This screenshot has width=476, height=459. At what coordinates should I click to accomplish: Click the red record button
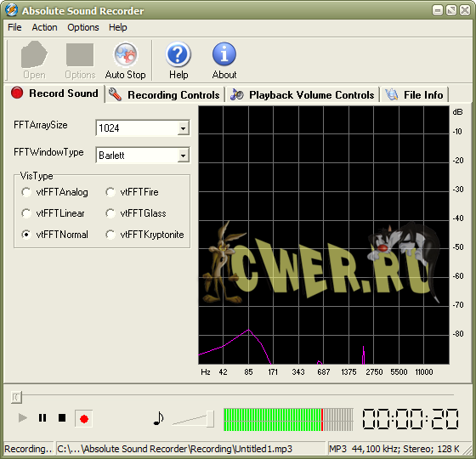[84, 419]
